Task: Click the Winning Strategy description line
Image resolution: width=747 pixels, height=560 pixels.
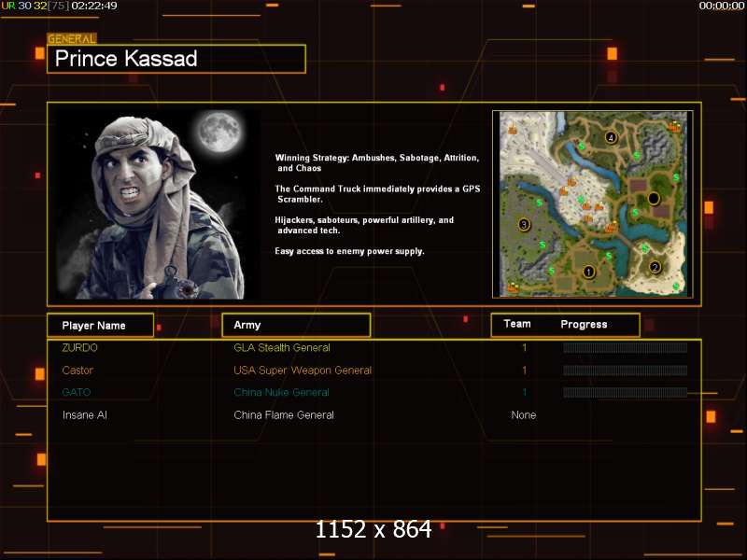Action: (x=377, y=162)
